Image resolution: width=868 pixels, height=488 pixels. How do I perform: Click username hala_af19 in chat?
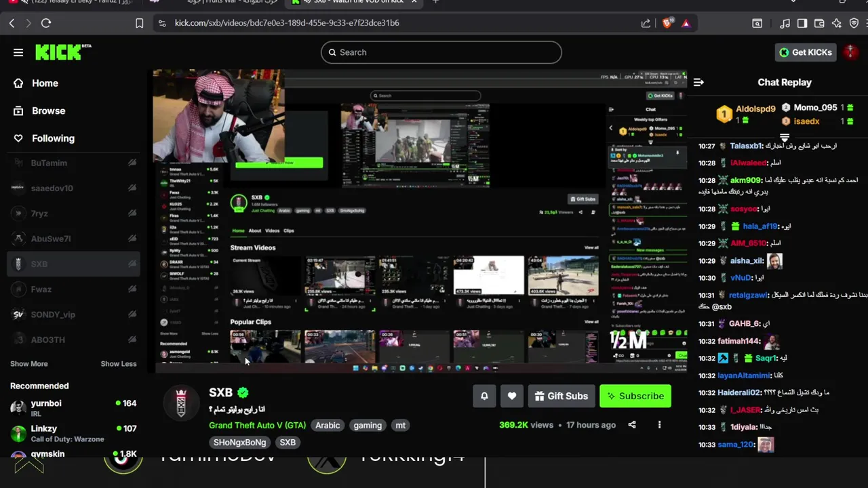pos(759,226)
